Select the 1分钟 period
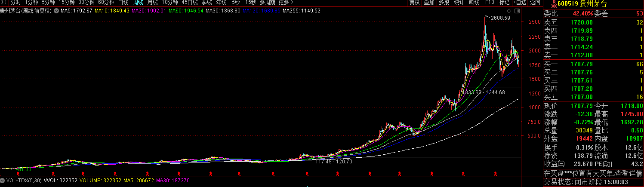This screenshot has height=187, width=644. coord(31,3)
